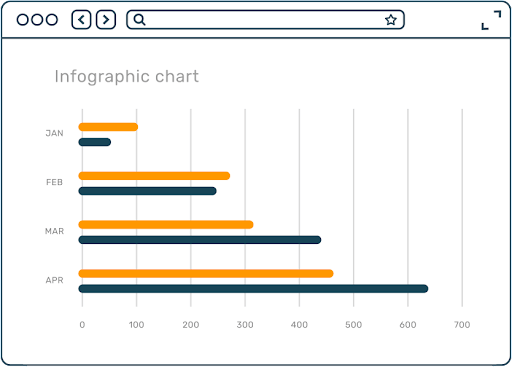
Task: Click the FEB axis label
Action: tap(54, 182)
